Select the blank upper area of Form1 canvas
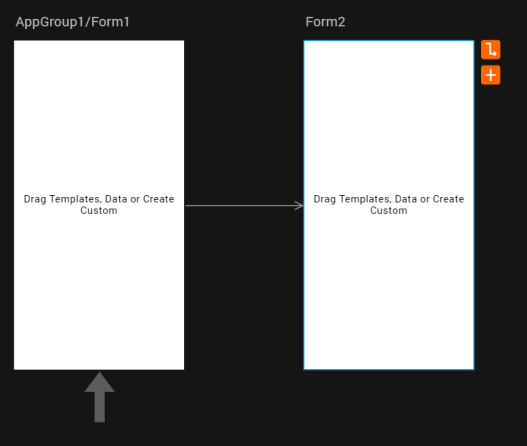Image resolution: width=527 pixels, height=446 pixels. [x=99, y=114]
